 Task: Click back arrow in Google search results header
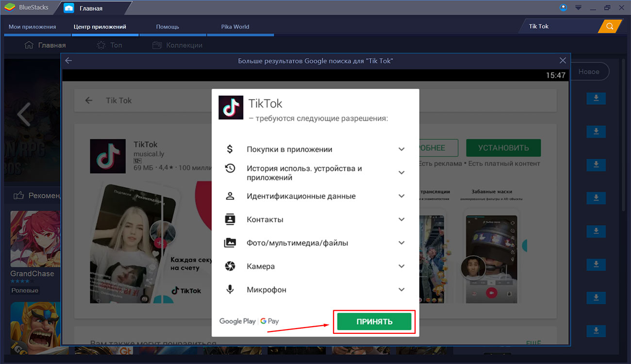(x=68, y=61)
